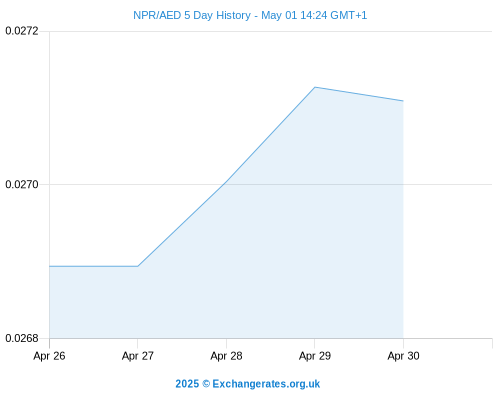Select the Apr 27 bend point on line

(x=138, y=266)
